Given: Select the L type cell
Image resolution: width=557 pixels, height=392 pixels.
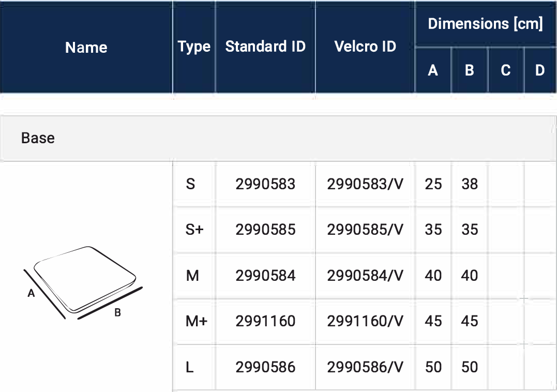Looking at the screenshot, I should point(190,367).
